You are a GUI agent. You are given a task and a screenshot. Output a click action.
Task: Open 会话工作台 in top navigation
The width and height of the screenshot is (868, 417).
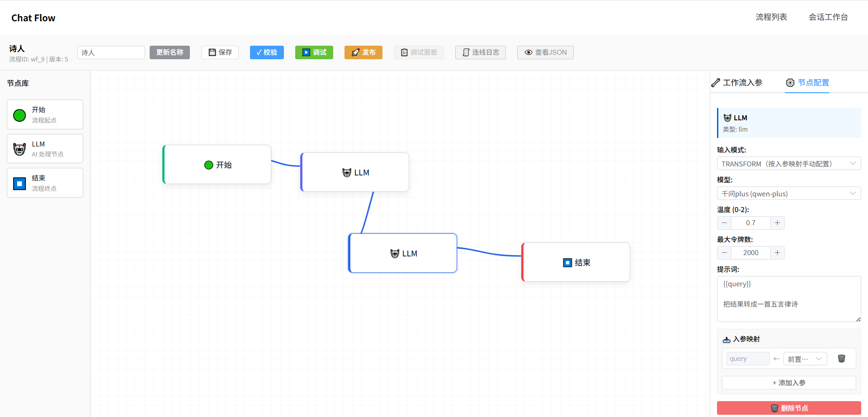(828, 17)
